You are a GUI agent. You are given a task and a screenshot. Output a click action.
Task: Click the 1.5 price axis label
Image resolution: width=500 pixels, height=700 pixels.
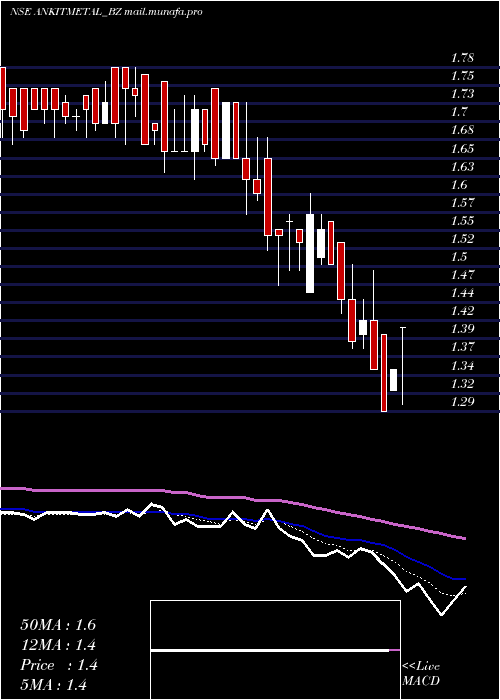tap(459, 257)
